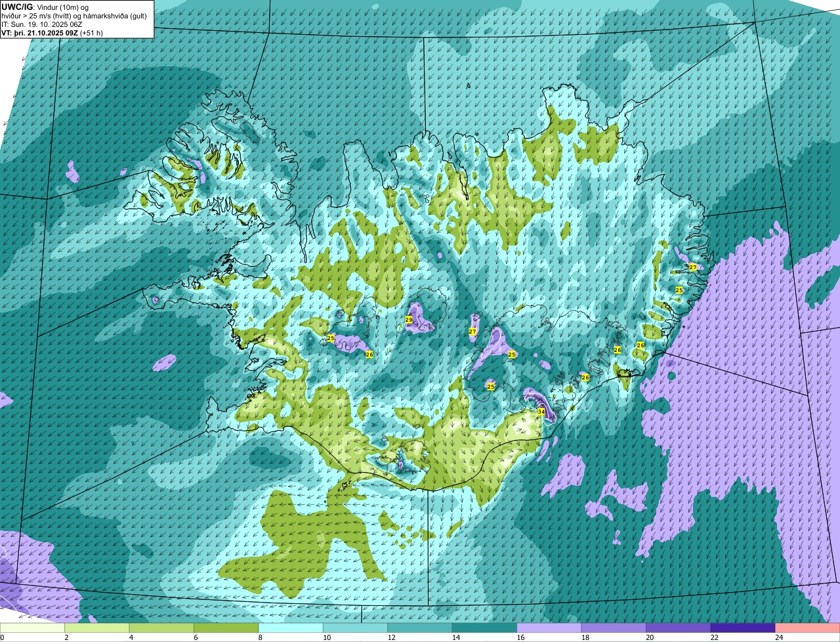Click the 10–12 m/s turquoise legend swatch
Screen dimensions: 840x642
pyautogui.click(x=356, y=628)
